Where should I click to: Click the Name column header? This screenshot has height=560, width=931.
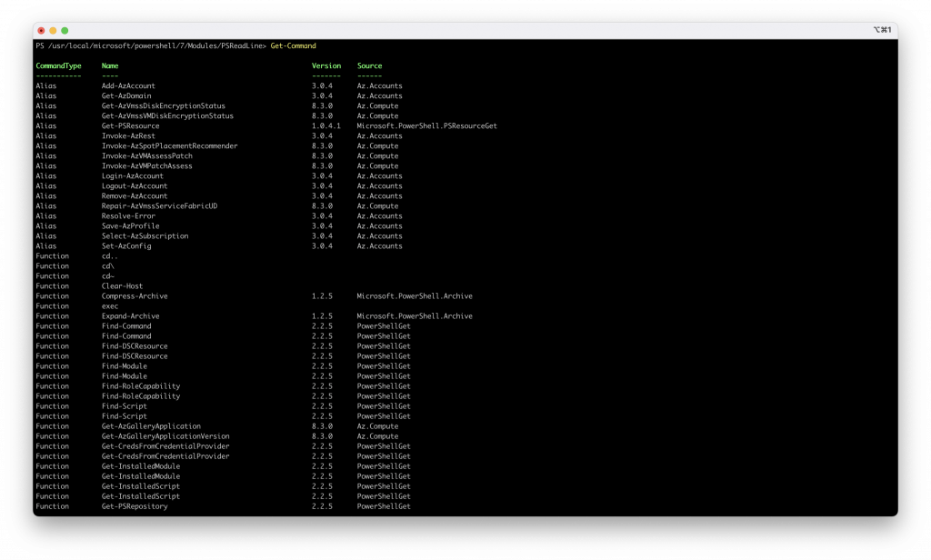point(110,66)
